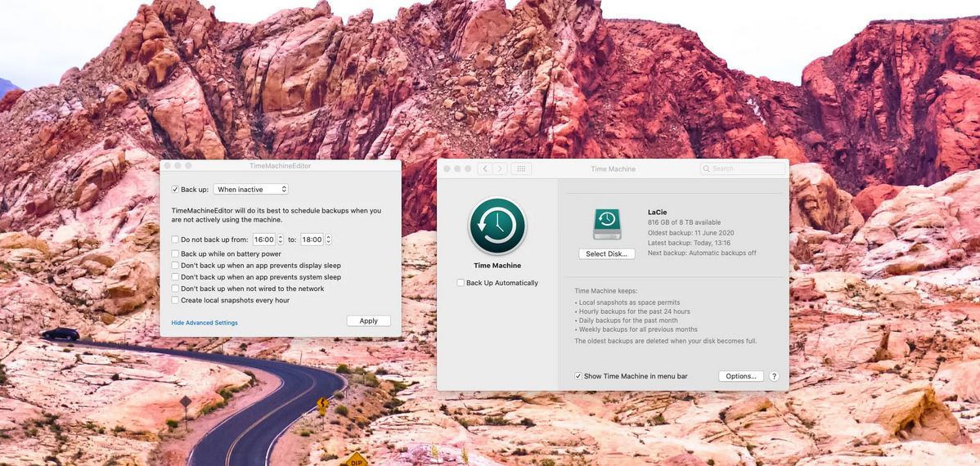Click Weekly backups for all previous months
The height and width of the screenshot is (466, 980).
click(638, 329)
